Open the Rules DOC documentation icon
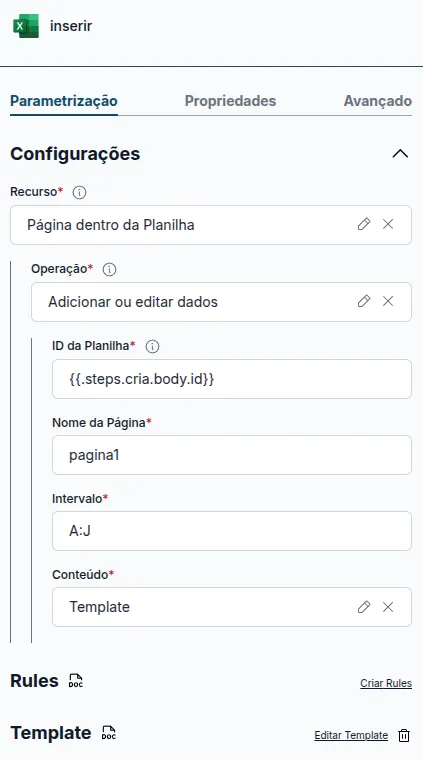Viewport: 423px width, 760px height. [76, 681]
